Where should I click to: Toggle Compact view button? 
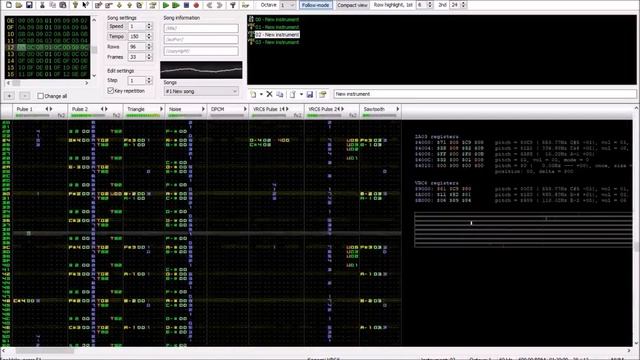352,5
